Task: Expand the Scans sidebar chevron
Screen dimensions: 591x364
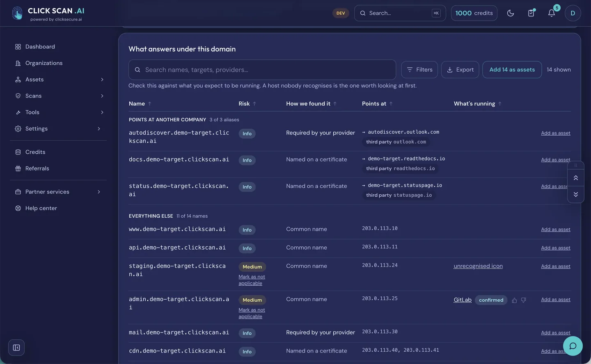Action: [102, 96]
